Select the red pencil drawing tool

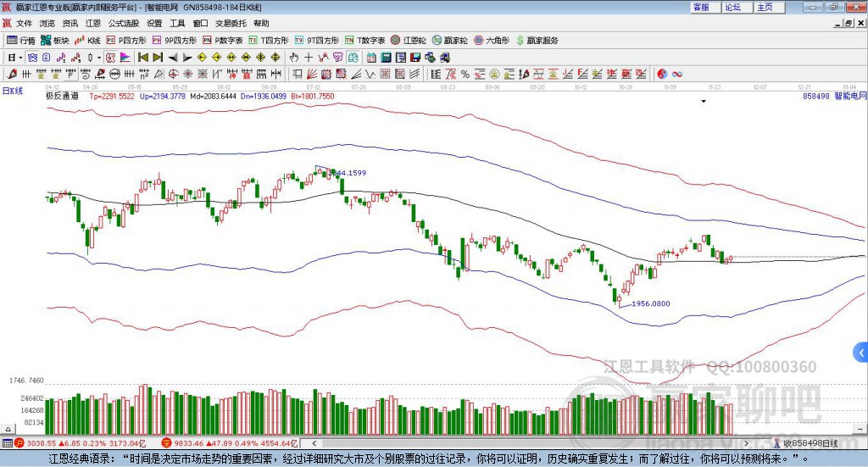(12, 74)
